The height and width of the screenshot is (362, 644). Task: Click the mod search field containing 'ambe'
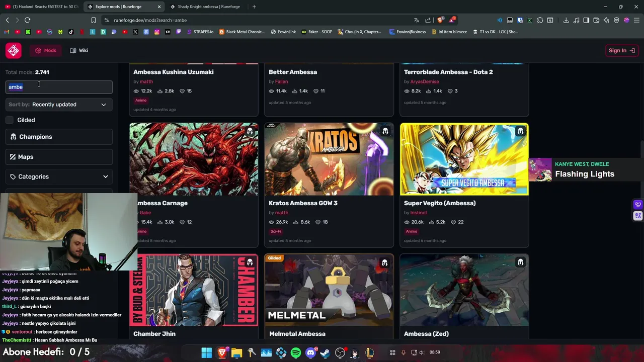(x=59, y=87)
